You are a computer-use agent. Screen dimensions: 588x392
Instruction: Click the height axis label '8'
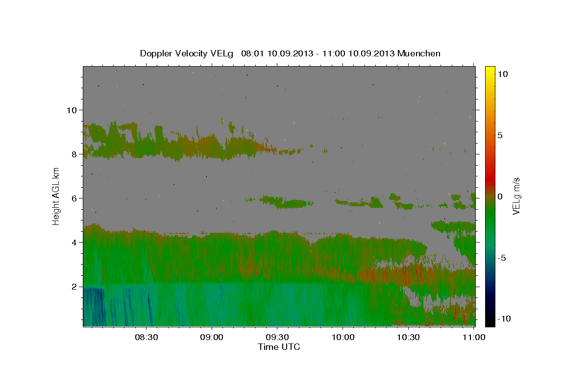[x=75, y=154]
